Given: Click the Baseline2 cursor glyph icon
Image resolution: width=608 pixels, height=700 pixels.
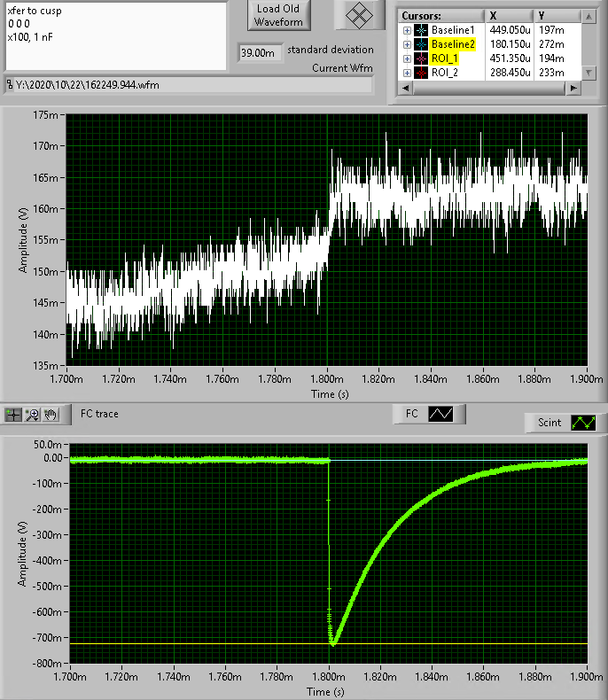Looking at the screenshot, I should click(x=421, y=44).
